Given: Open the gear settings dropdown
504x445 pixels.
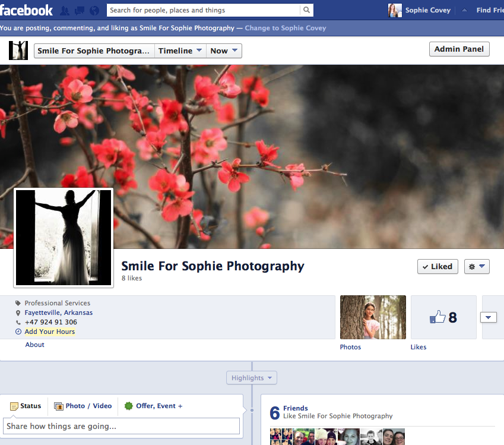Looking at the screenshot, I should pos(477,266).
